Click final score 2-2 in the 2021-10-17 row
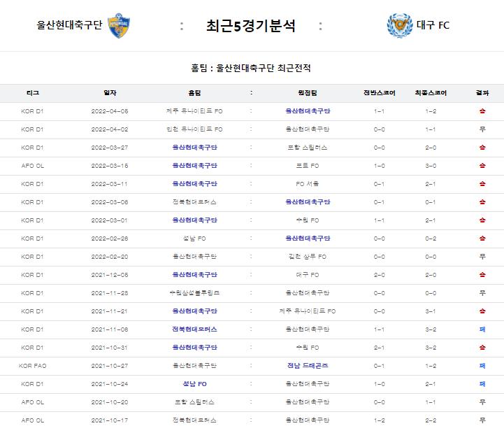 (x=431, y=420)
